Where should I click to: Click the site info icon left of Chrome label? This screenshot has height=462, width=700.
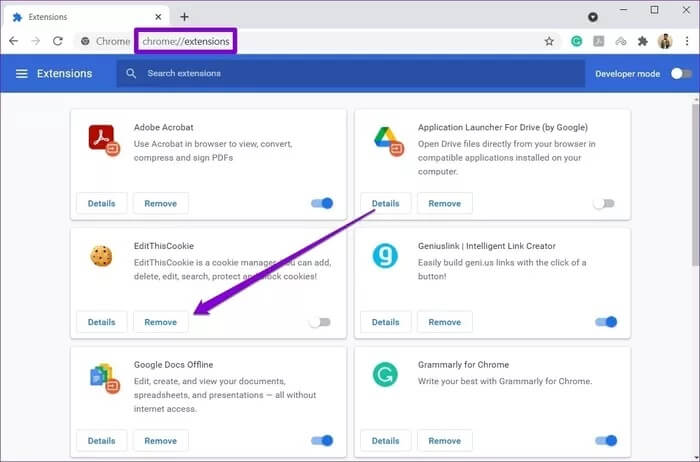coord(85,41)
